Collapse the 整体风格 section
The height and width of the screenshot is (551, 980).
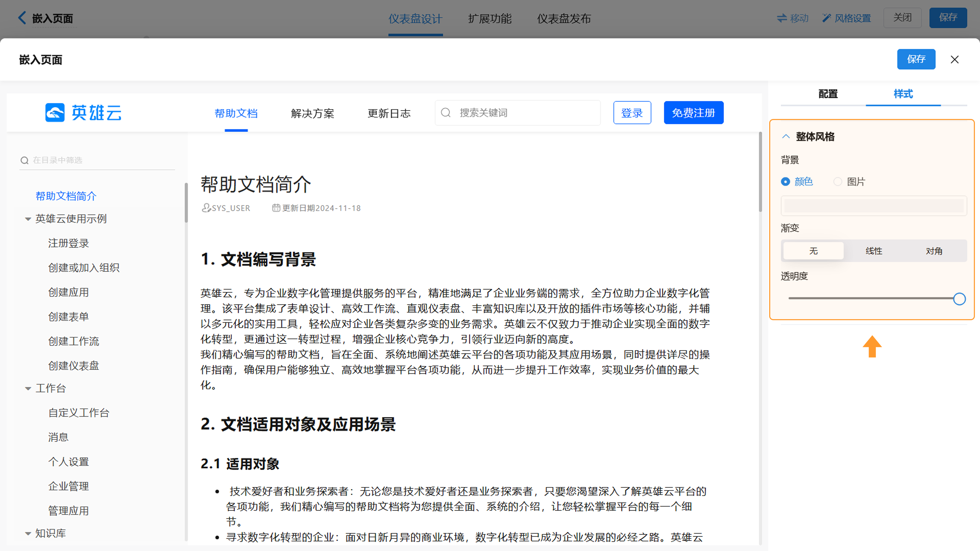click(786, 136)
